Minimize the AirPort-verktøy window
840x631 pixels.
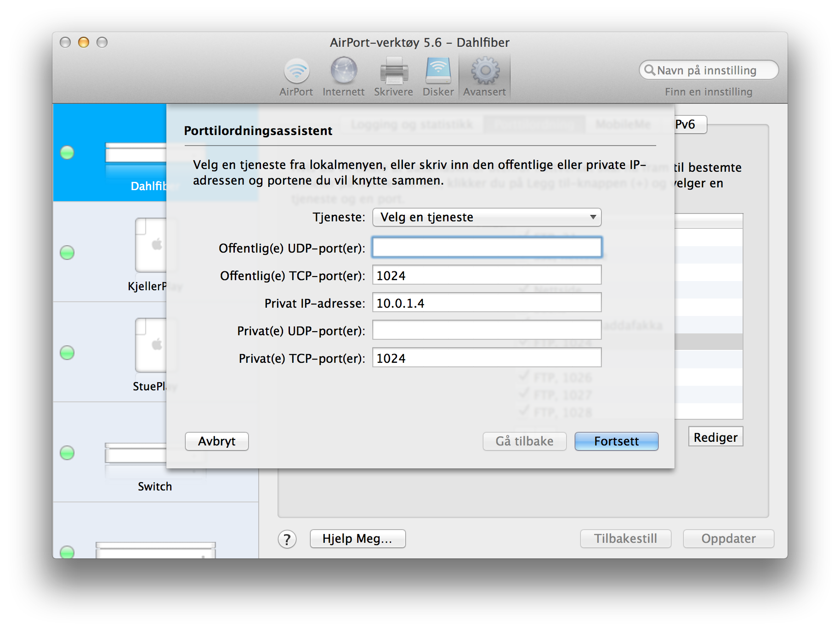84,42
